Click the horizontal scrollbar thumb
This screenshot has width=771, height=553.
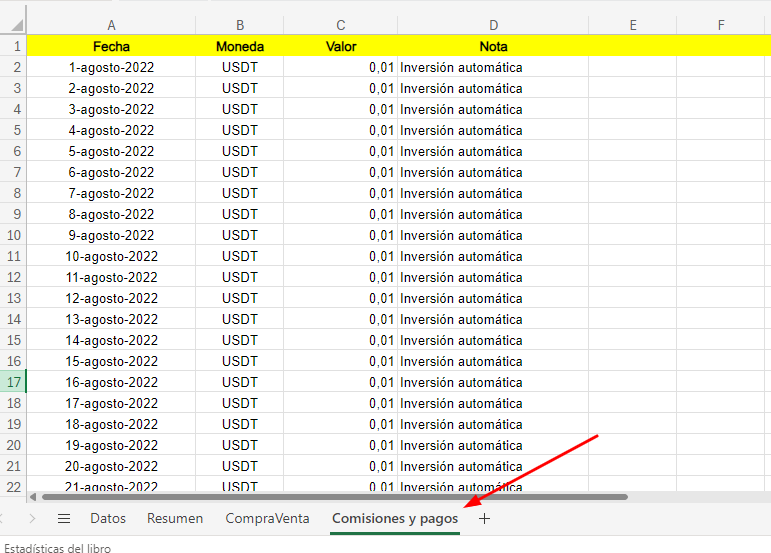330,496
